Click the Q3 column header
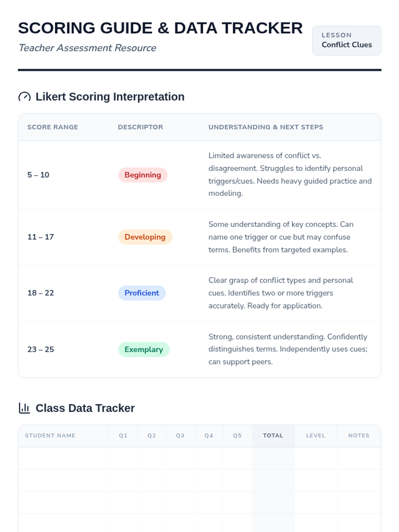Image resolution: width=399 pixels, height=532 pixels. pos(180,436)
